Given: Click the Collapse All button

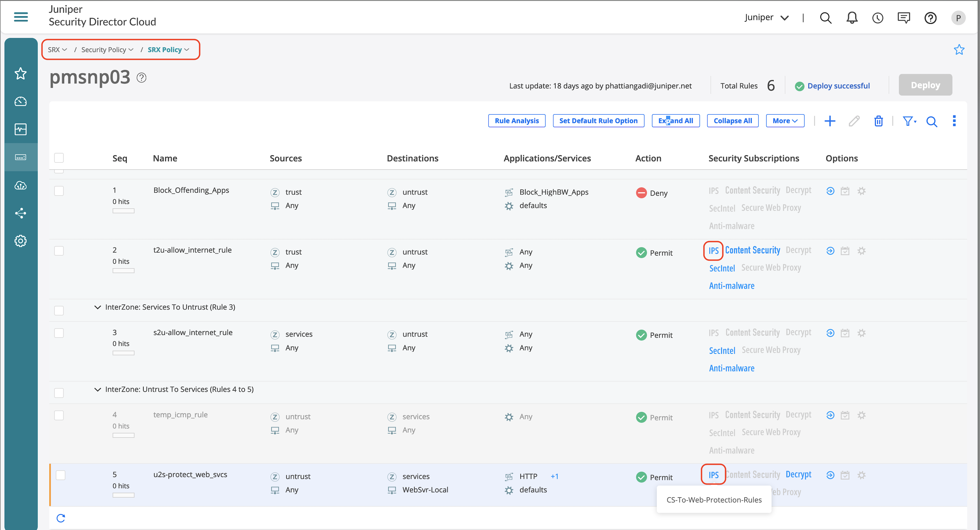Looking at the screenshot, I should [732, 120].
